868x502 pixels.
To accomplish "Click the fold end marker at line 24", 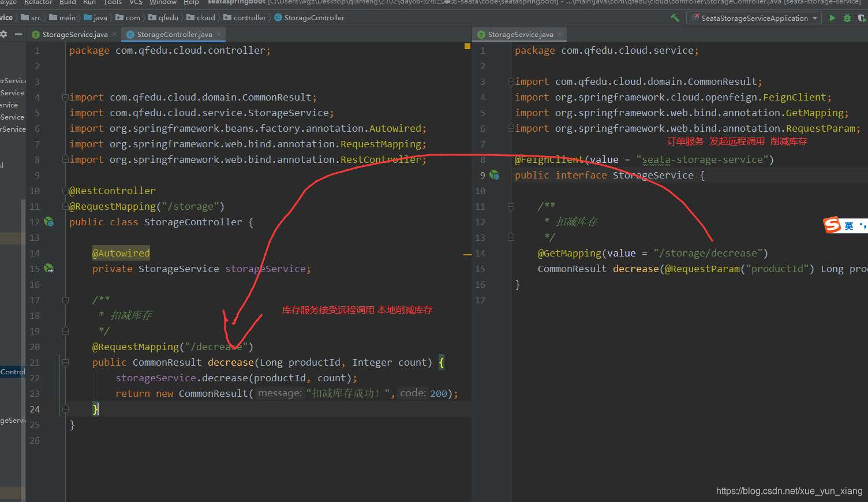I will pos(66,409).
